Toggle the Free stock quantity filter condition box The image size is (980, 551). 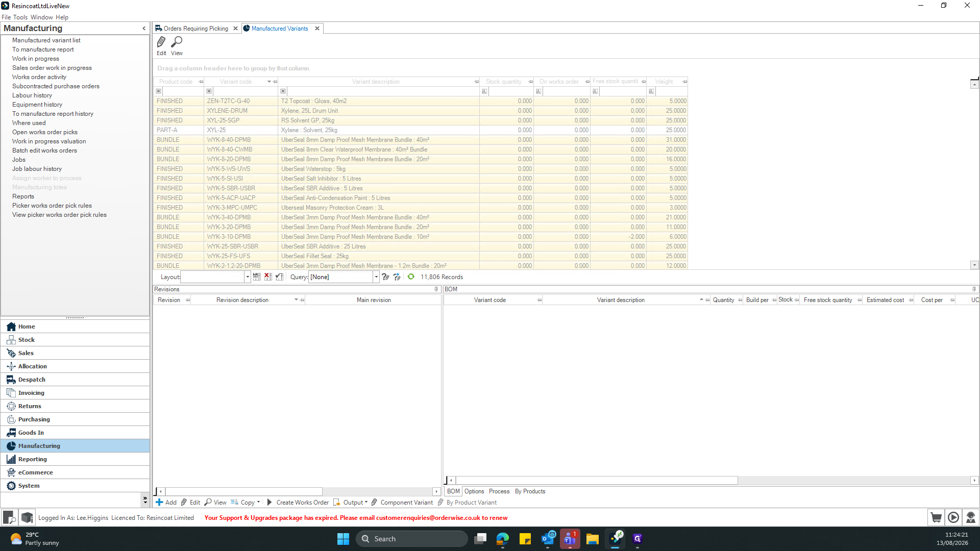tap(596, 91)
